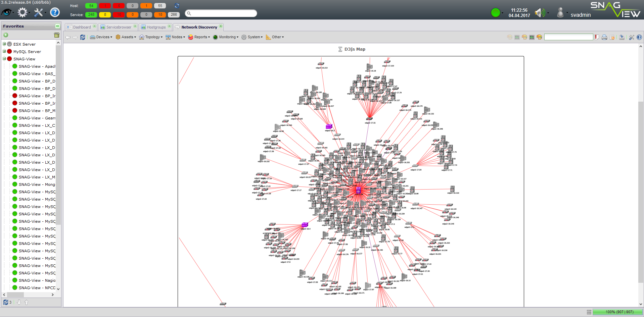
Task: Open the dropdown arrow beside green status circle
Action: (502, 13)
